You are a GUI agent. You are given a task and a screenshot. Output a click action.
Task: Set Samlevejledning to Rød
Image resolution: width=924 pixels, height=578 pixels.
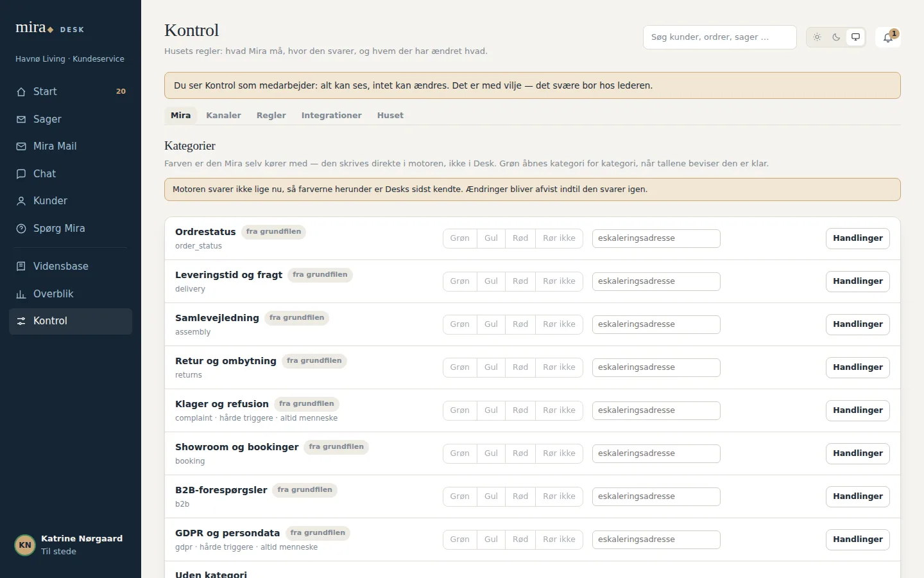[x=520, y=324]
